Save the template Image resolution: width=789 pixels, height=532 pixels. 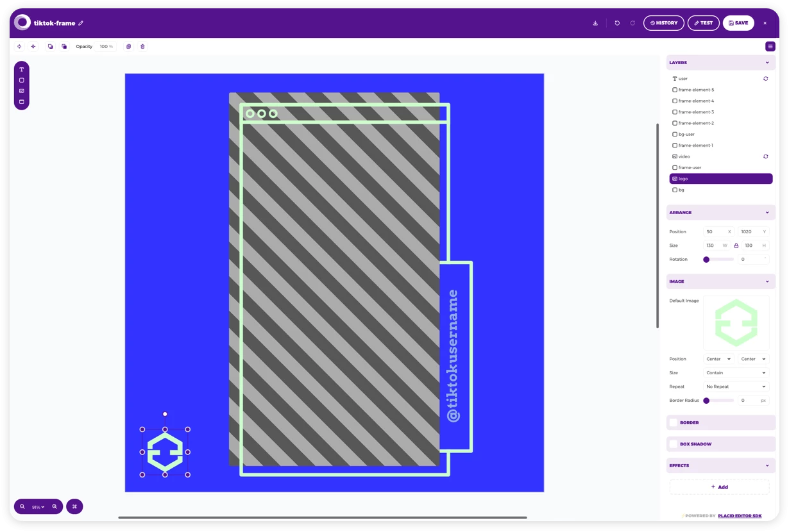[x=738, y=23]
